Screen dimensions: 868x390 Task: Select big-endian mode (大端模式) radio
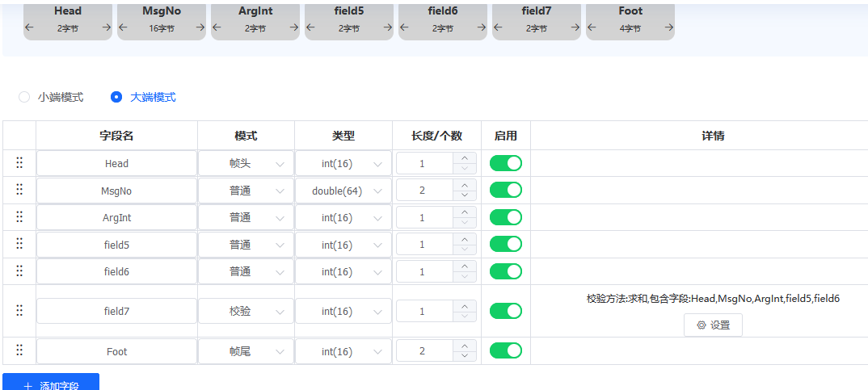click(x=117, y=97)
